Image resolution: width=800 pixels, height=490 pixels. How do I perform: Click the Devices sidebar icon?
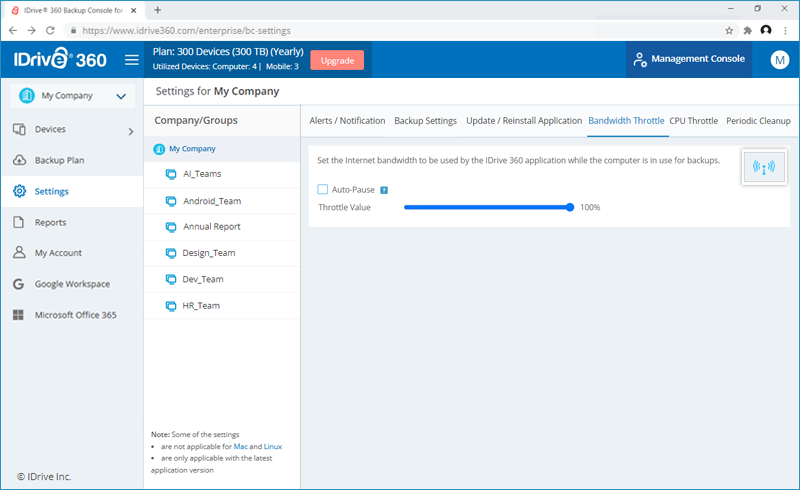click(x=19, y=129)
